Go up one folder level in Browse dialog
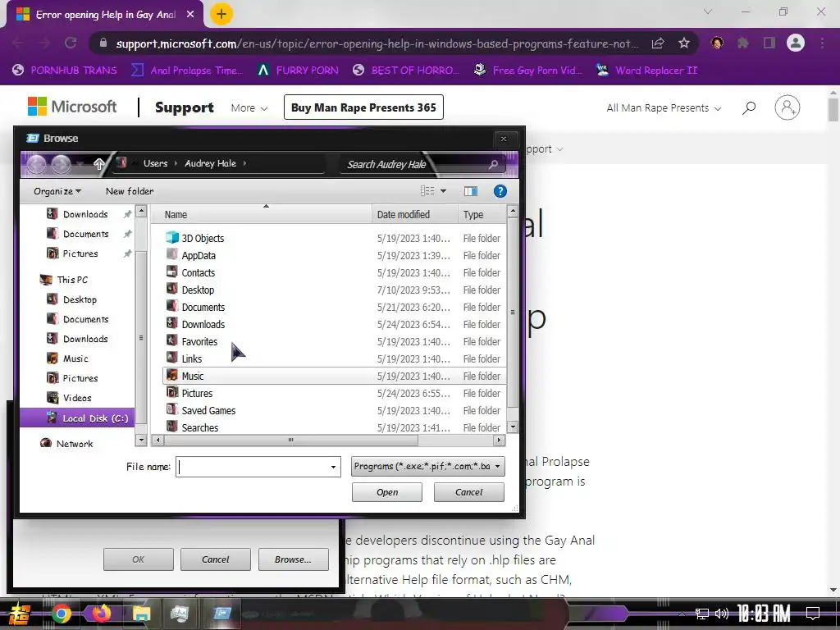 click(x=99, y=164)
